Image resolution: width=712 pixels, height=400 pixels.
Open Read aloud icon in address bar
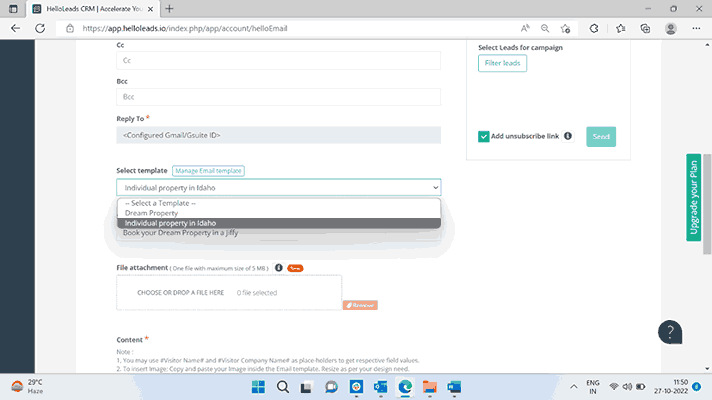coord(525,28)
